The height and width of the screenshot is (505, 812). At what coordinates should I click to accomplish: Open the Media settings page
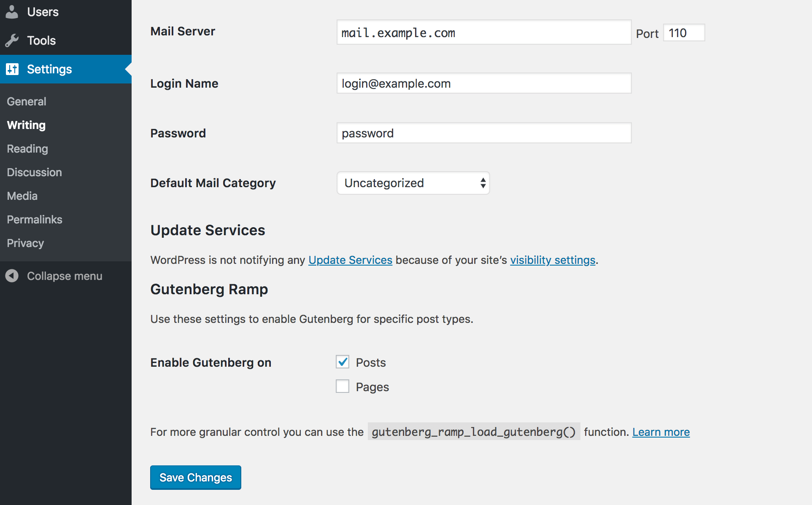tap(22, 196)
